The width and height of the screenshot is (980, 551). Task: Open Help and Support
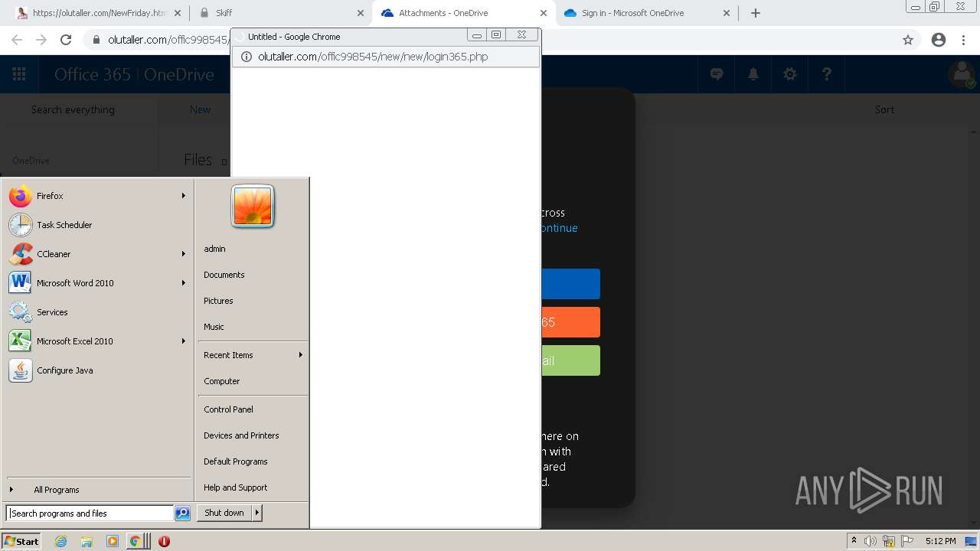coord(235,487)
